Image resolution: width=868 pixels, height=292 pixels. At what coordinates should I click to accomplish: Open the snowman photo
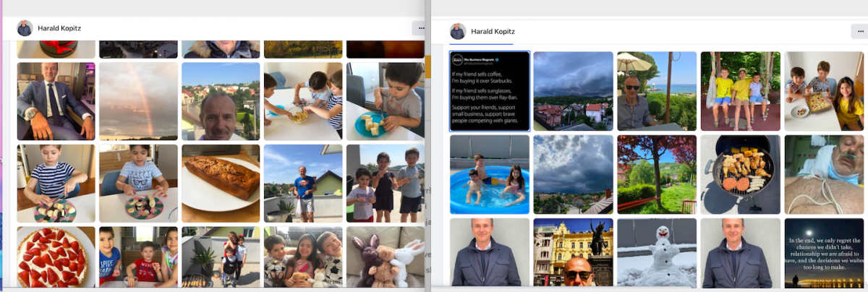(x=657, y=252)
